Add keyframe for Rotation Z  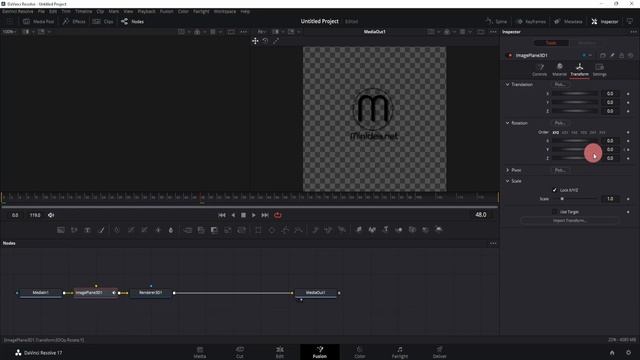pos(628,158)
